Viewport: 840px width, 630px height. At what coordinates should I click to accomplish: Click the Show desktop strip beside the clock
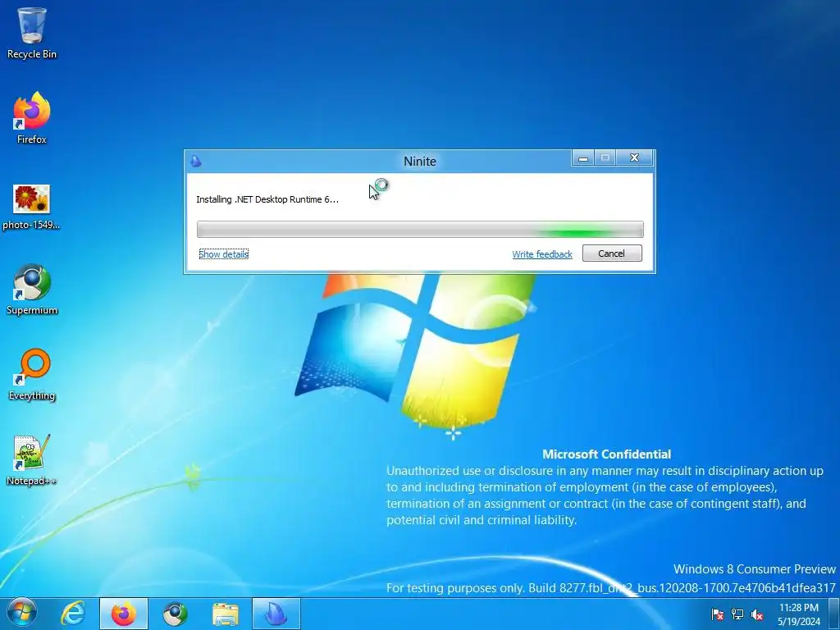pyautogui.click(x=834, y=614)
